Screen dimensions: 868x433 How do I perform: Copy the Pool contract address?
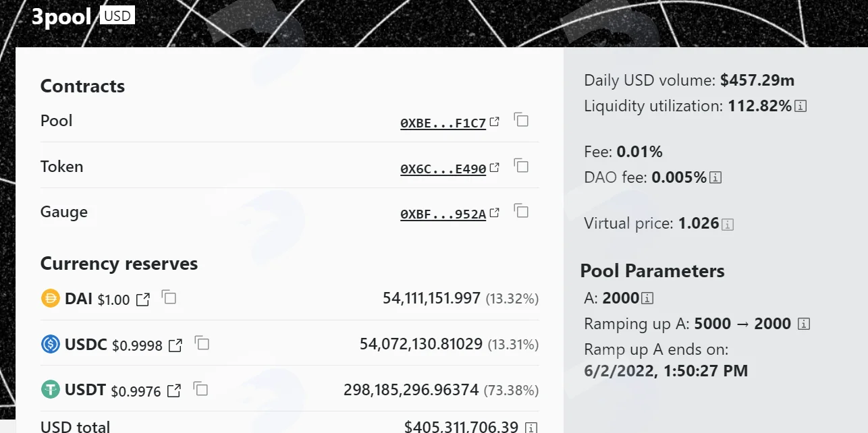pos(521,120)
